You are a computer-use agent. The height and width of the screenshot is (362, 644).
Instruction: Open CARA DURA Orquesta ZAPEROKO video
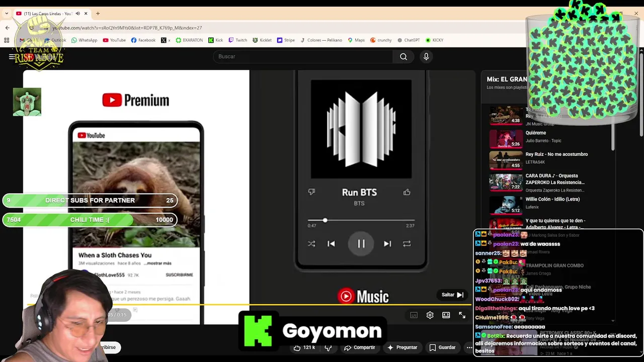(x=555, y=179)
